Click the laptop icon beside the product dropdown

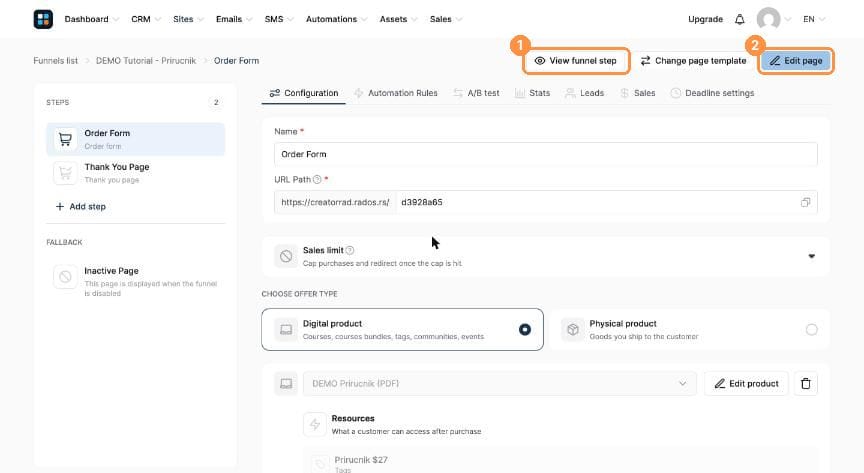pyautogui.click(x=286, y=384)
